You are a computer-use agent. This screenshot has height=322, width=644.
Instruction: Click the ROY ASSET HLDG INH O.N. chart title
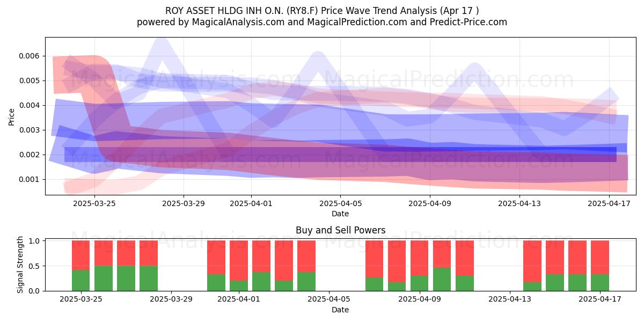[x=322, y=10]
